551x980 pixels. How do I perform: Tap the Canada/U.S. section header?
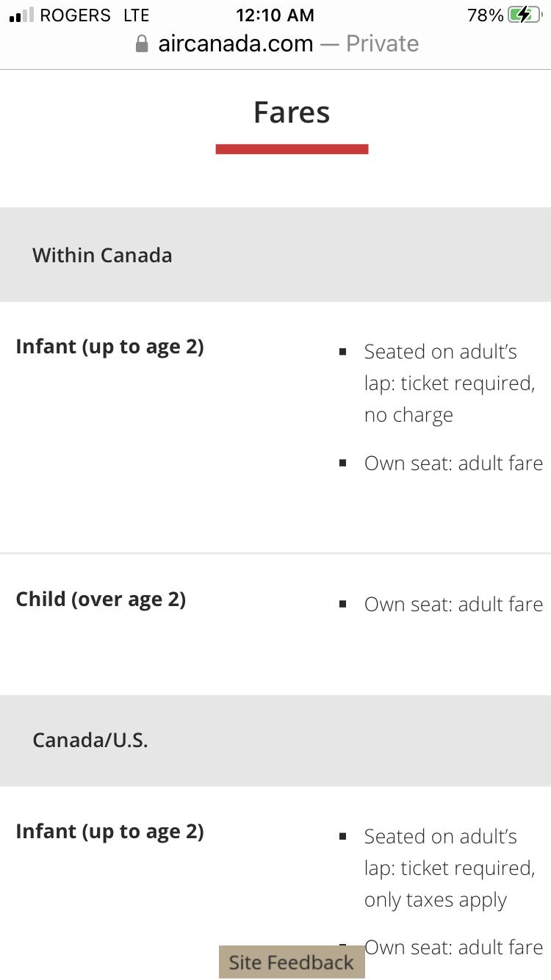(x=90, y=740)
